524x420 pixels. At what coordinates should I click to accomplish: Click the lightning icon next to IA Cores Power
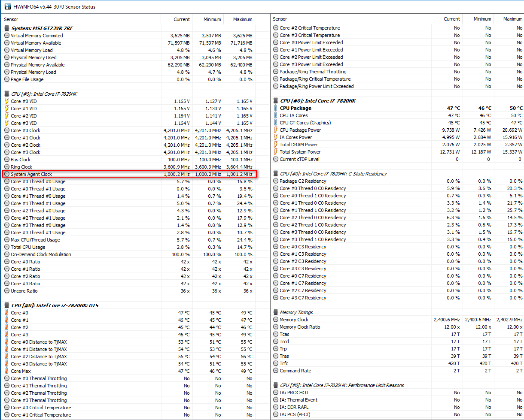pos(276,137)
